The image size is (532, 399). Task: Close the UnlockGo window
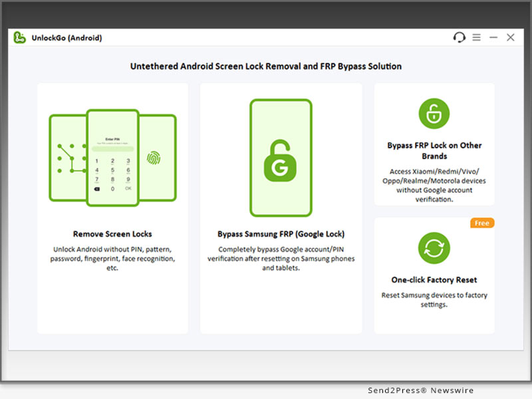[x=511, y=38]
